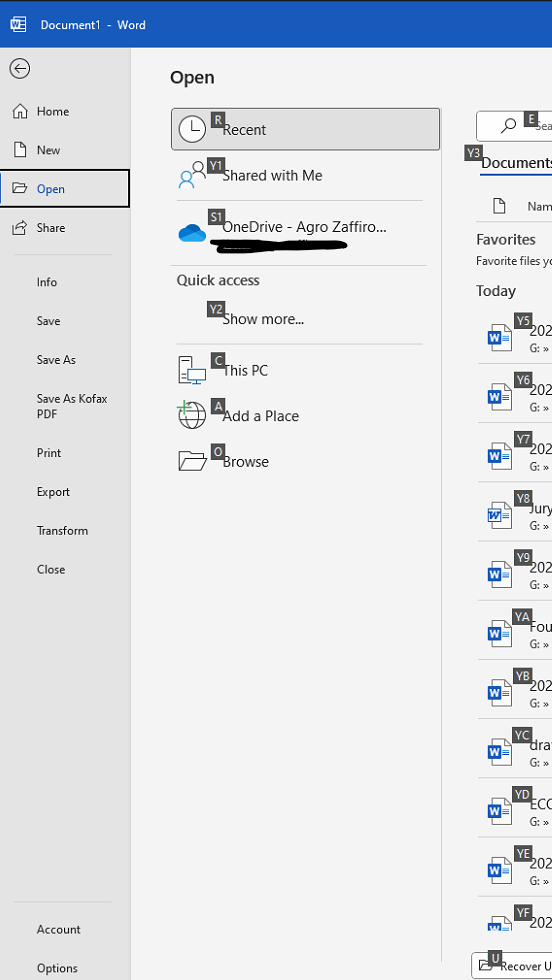Screen dimensions: 552x980
Task: Click the This PC computer icon
Action: [x=192, y=370]
